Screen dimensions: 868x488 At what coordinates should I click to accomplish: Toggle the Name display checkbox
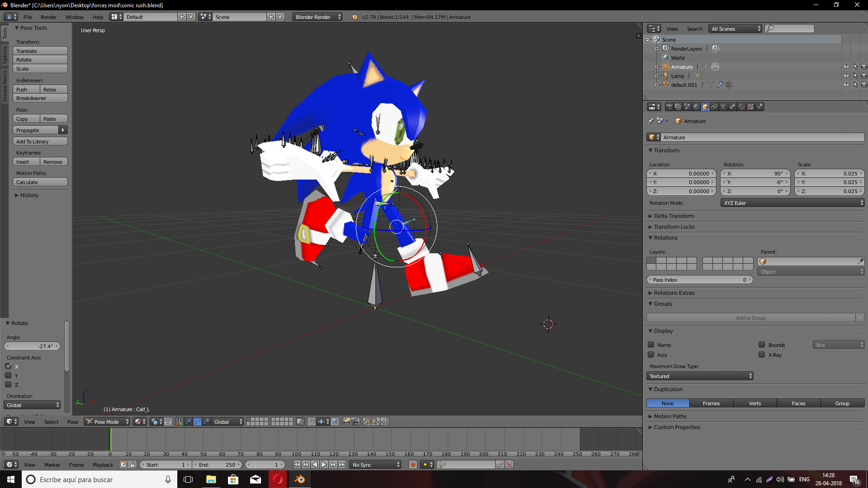click(651, 345)
